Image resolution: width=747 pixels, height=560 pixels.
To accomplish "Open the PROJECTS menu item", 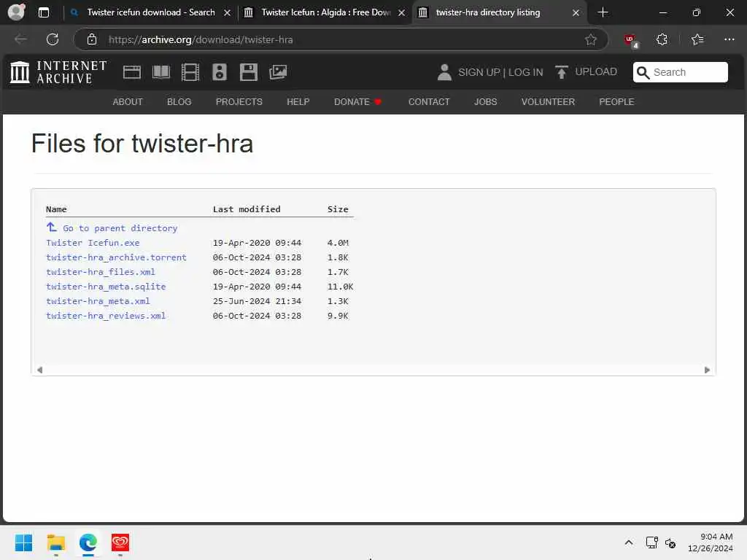I will tap(239, 102).
